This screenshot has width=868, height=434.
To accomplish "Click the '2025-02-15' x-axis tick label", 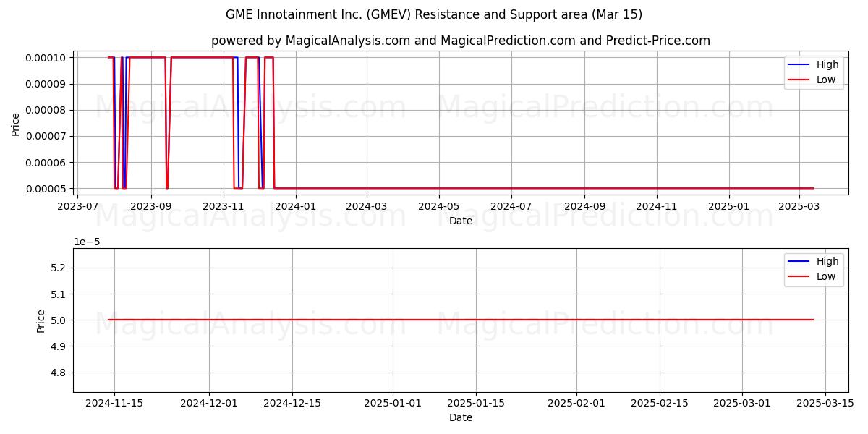I will click(x=660, y=403).
